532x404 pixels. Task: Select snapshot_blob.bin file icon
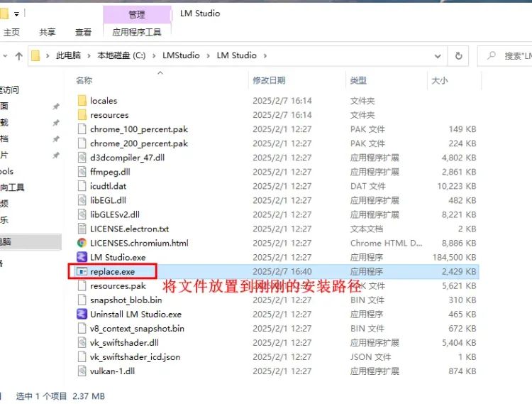click(x=82, y=300)
